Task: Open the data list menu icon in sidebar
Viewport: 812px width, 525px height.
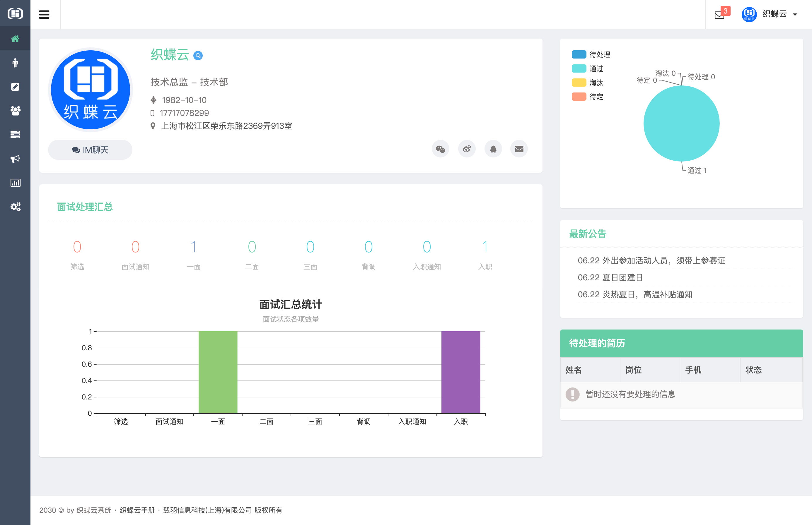Action: tap(15, 134)
